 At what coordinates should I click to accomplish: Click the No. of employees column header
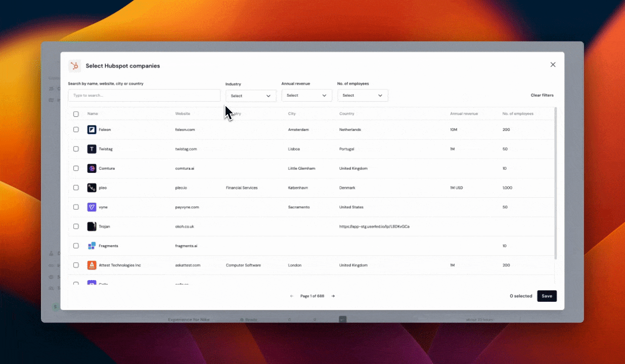coord(518,114)
